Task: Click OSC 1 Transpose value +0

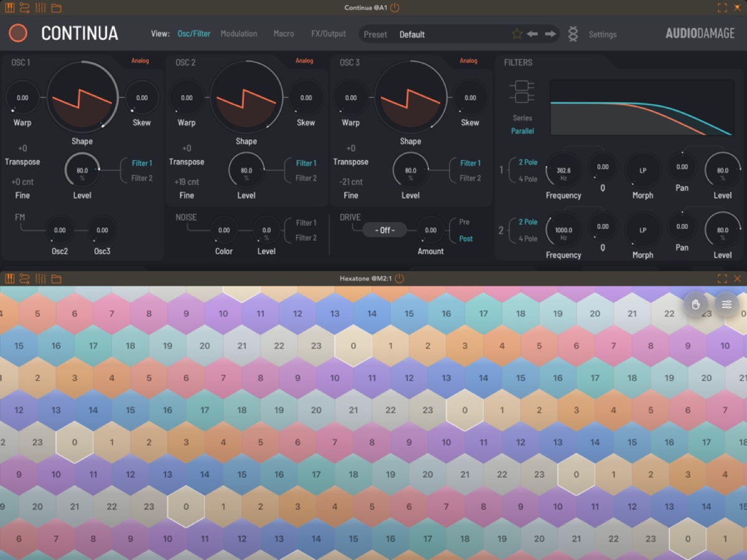Action: coord(22,148)
